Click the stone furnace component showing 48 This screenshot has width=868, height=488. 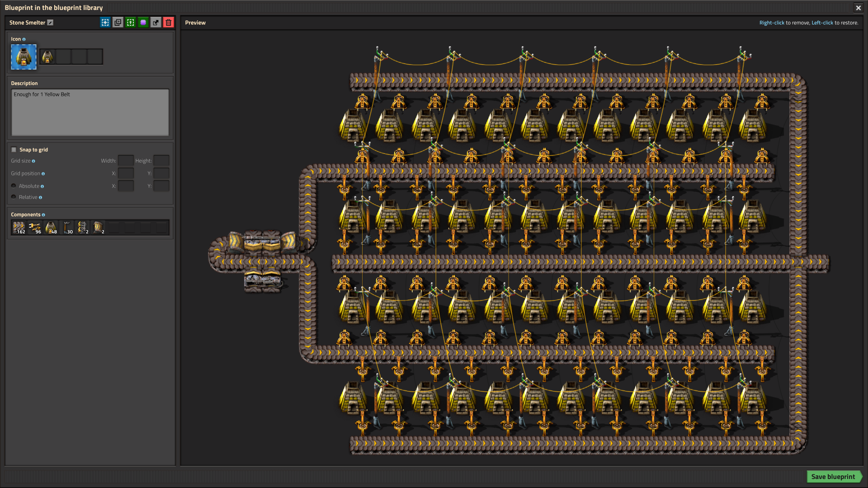[51, 228]
